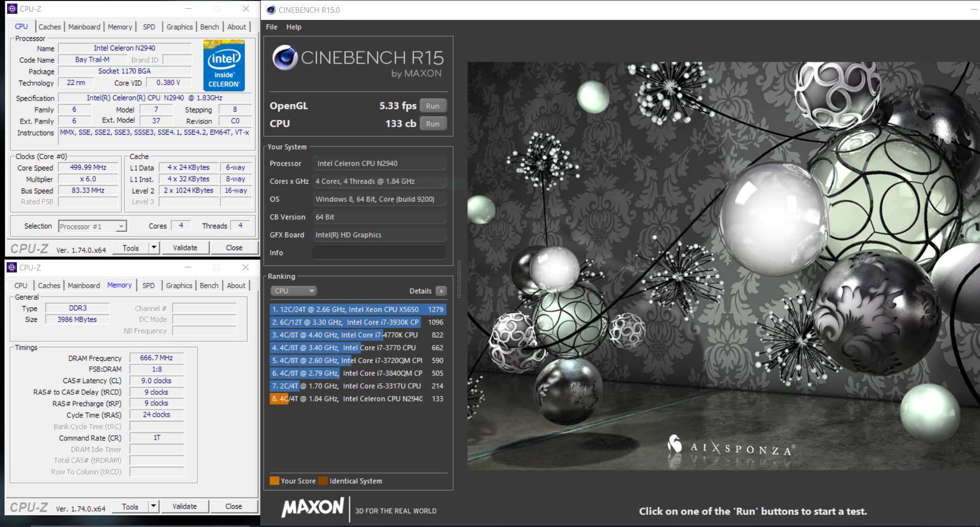Screen dimensions: 980x527
Task: Open SPD tab in lower CPU-Z window
Action: coord(149,286)
